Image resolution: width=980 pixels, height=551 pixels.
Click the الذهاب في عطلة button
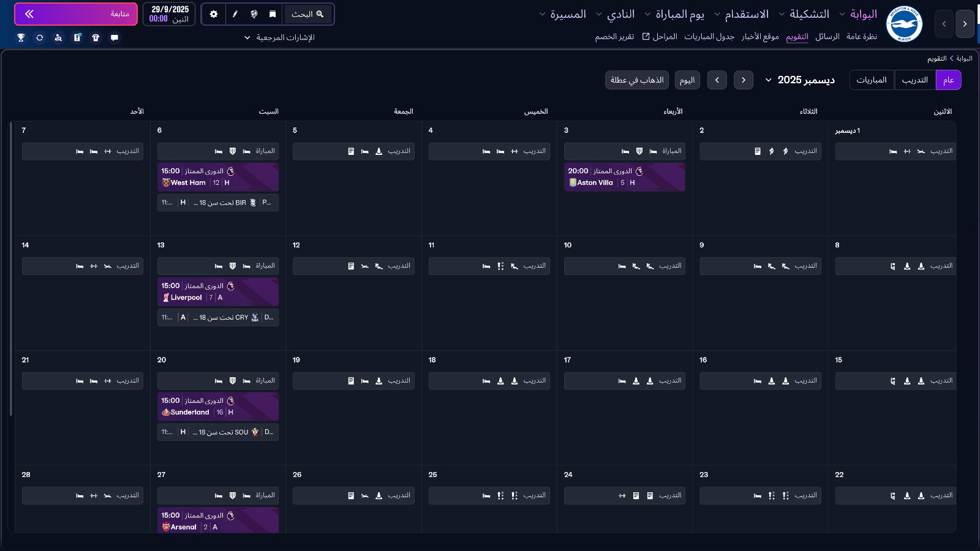[x=637, y=80]
